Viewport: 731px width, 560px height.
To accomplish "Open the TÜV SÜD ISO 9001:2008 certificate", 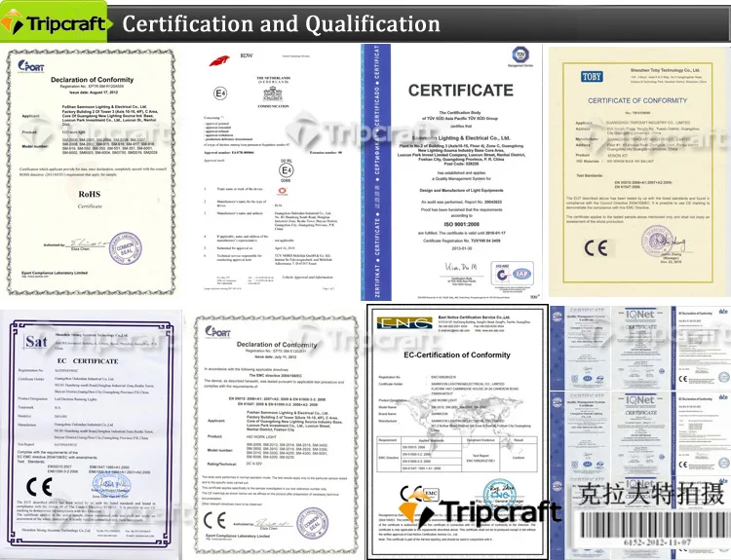I will (x=451, y=172).
